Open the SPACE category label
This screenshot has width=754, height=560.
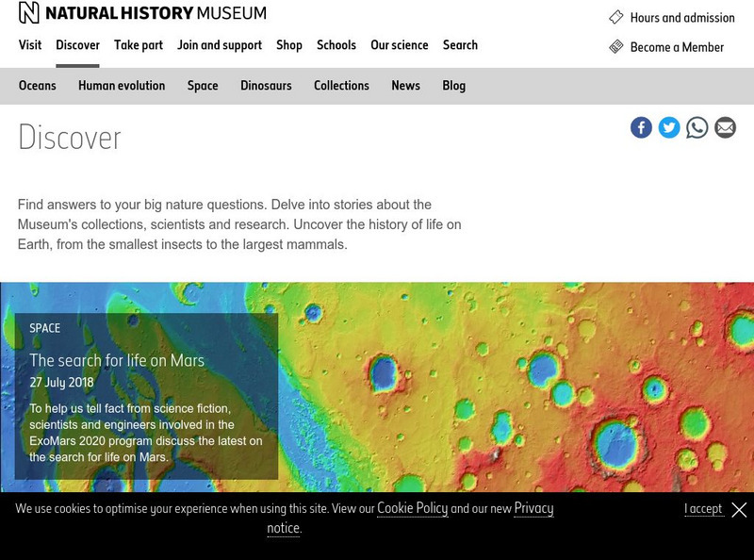(46, 328)
